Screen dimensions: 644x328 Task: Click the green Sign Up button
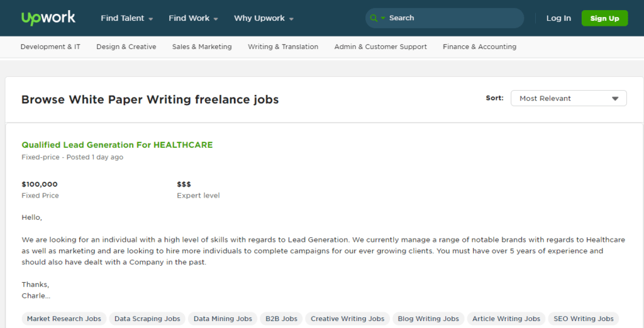[604, 18]
